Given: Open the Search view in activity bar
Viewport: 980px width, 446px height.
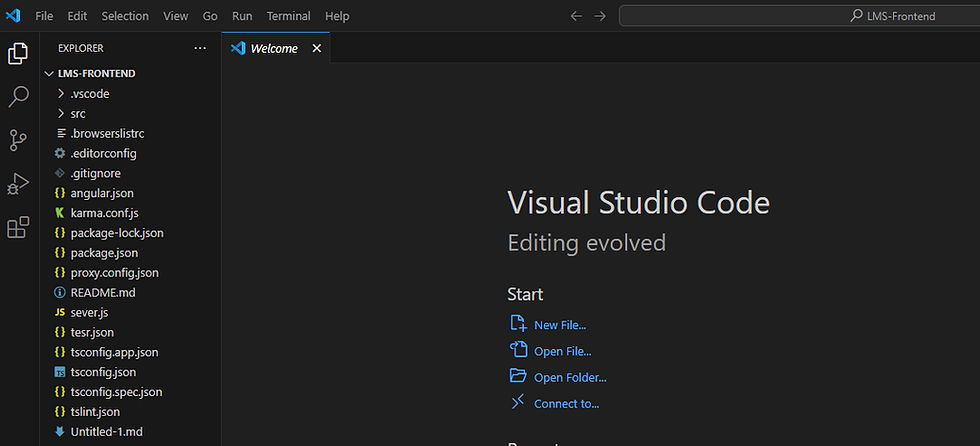Looking at the screenshot, I should tap(18, 97).
